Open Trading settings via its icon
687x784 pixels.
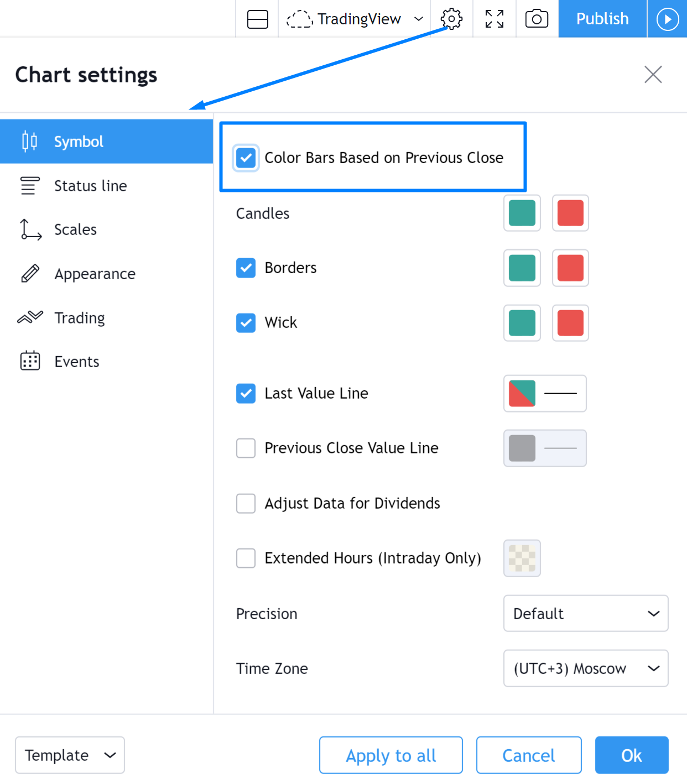(x=30, y=317)
